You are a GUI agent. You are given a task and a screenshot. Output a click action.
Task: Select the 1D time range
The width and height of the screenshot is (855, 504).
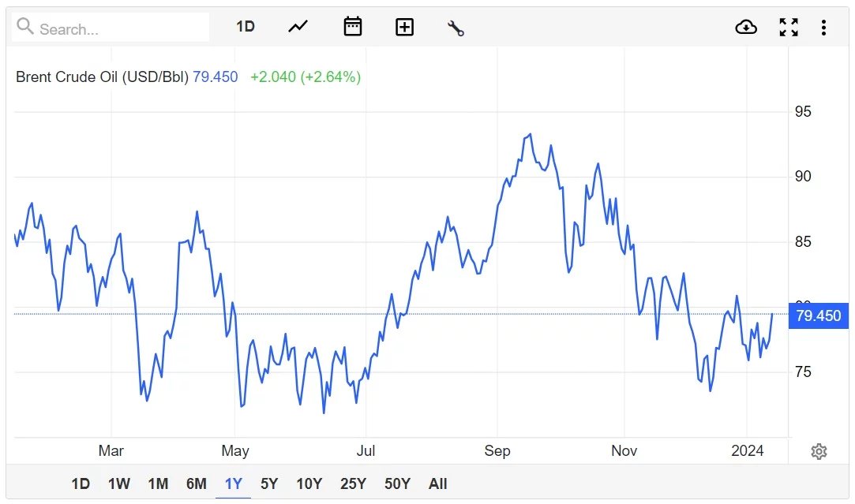81,483
